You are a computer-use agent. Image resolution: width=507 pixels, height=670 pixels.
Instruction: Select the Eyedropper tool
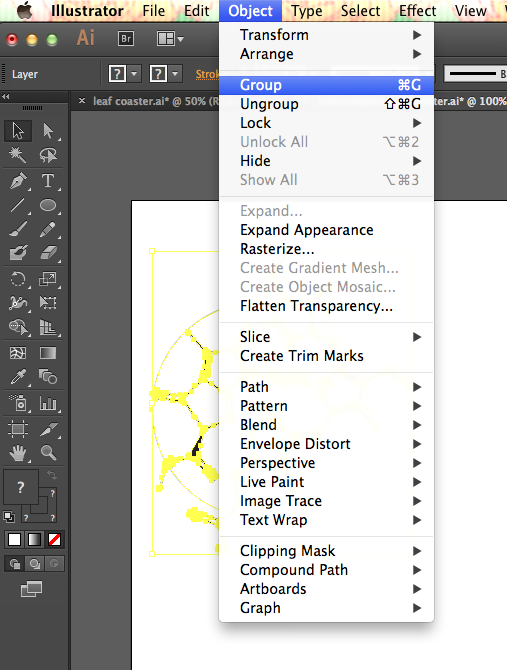pyautogui.click(x=18, y=377)
